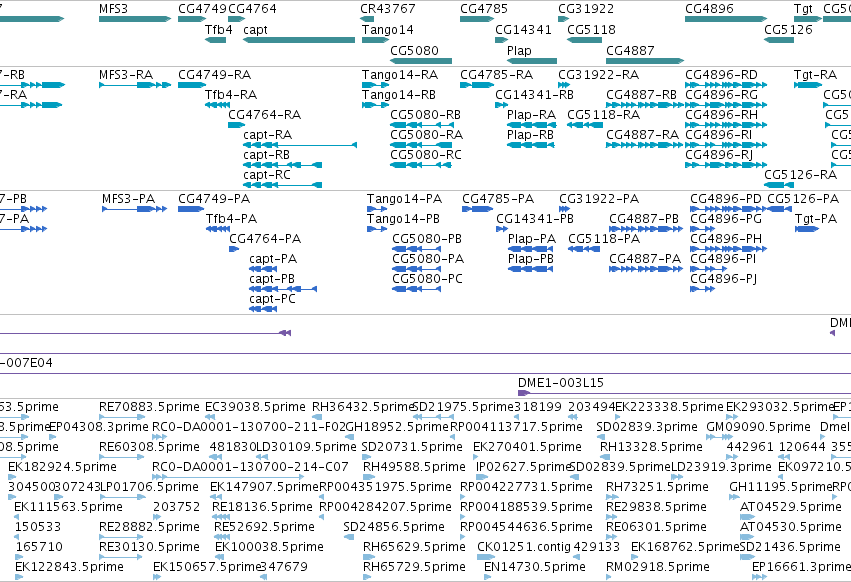Click the Plap-PB protein glyph
This screenshot has height=582, width=851.
coord(530,269)
